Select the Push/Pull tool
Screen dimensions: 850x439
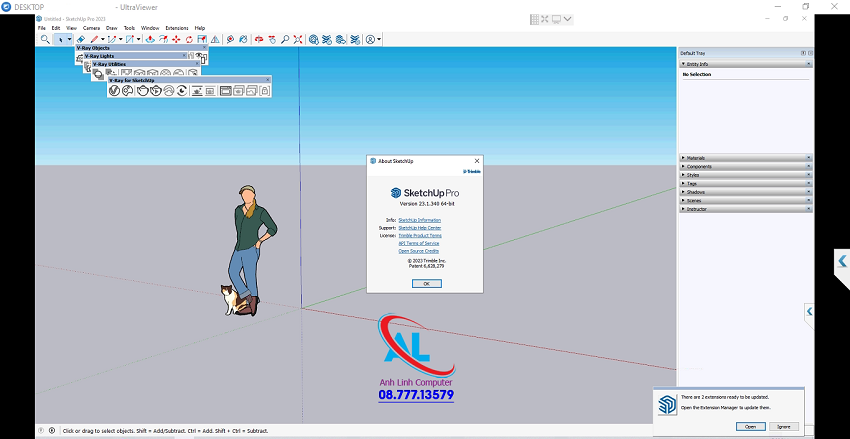150,39
